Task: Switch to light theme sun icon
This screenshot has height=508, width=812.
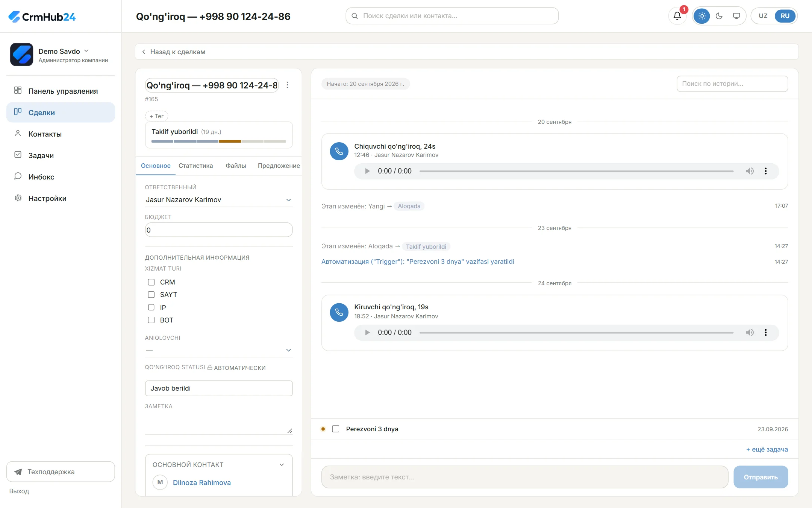Action: click(702, 16)
